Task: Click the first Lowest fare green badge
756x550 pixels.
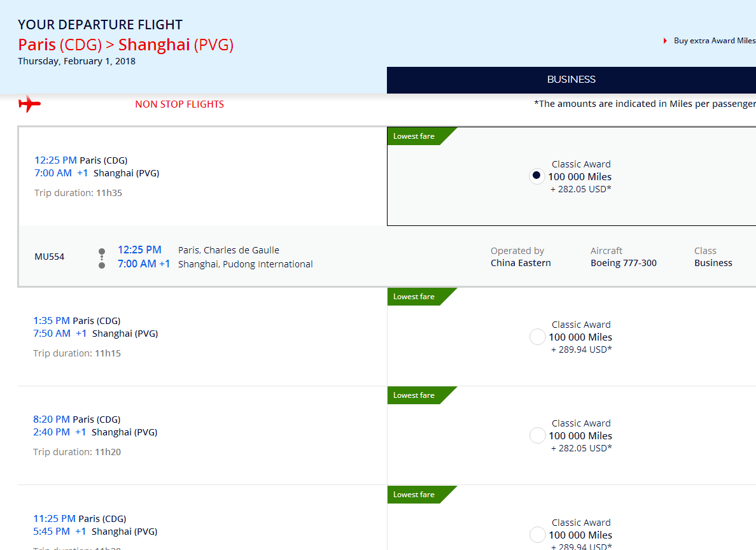Action: [422, 136]
